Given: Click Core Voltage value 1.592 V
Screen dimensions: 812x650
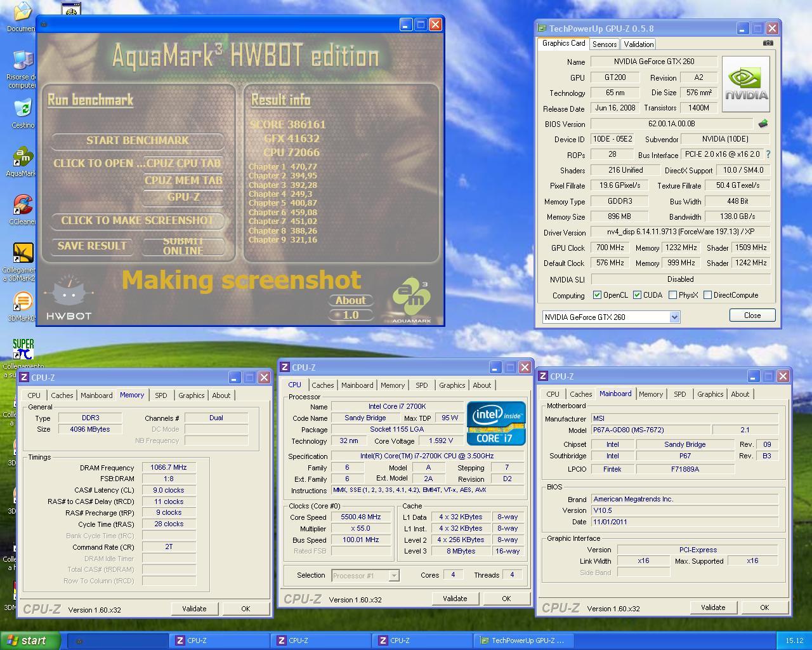Looking at the screenshot, I should [440, 441].
